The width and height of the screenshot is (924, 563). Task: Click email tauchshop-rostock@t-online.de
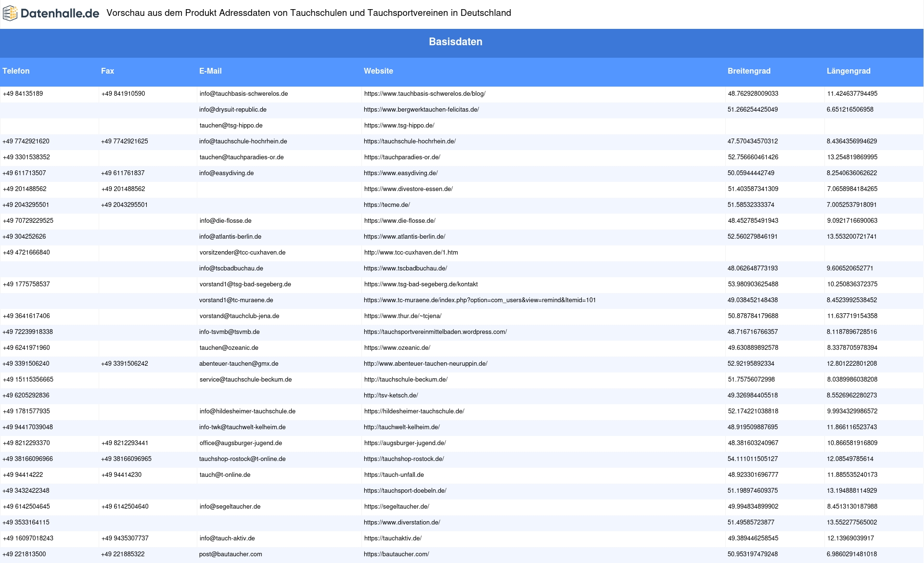pos(243,459)
